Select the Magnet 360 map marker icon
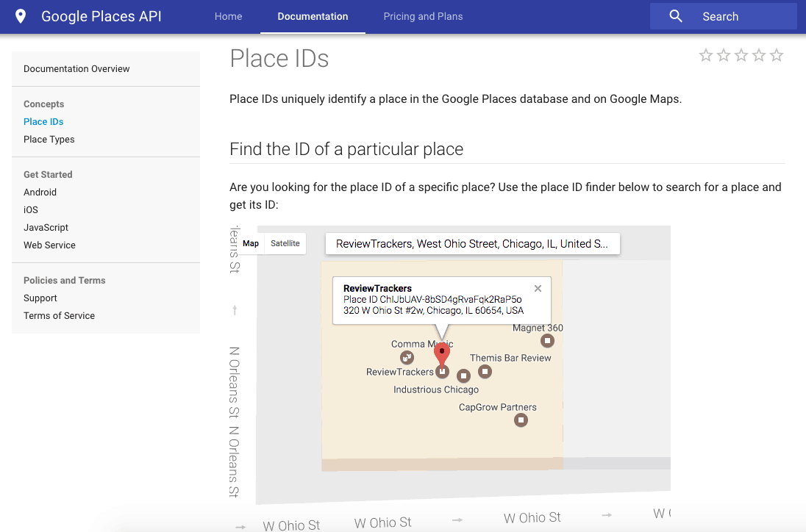The image size is (806, 532). 547,340
